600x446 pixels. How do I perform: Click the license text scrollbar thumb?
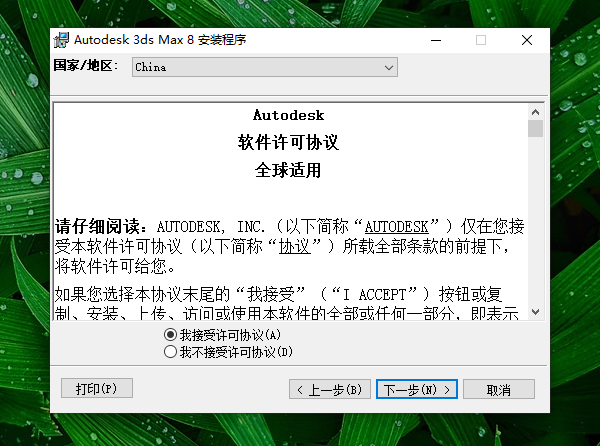tap(535, 129)
